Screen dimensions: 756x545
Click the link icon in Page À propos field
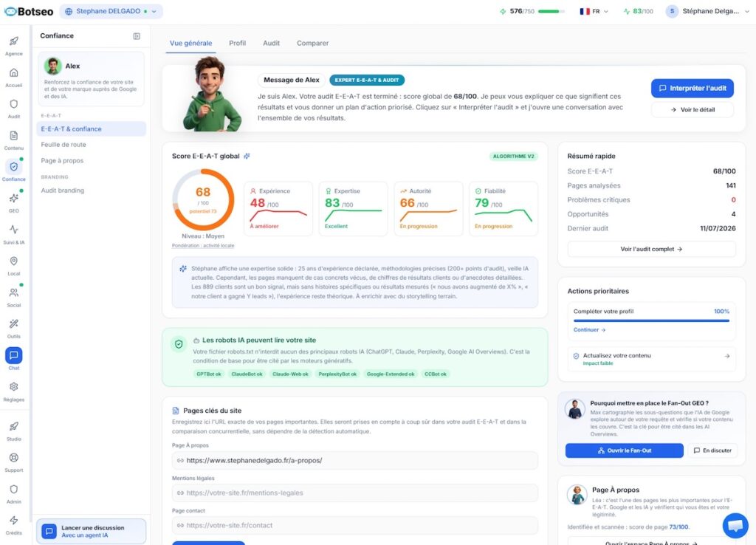(x=180, y=461)
